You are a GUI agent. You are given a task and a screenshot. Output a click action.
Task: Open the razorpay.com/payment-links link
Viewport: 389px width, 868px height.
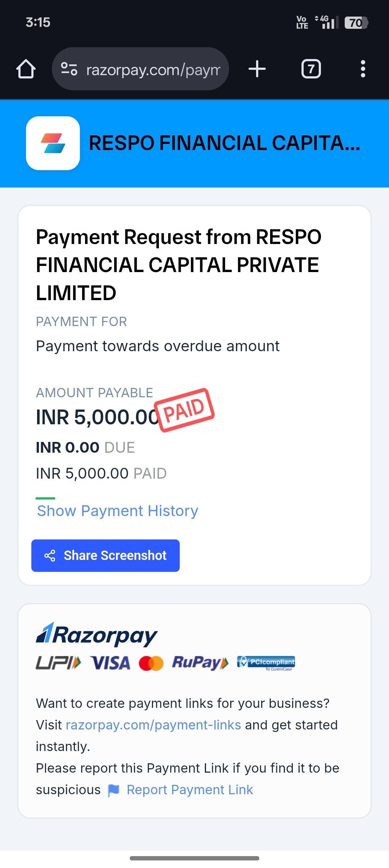[x=153, y=725]
